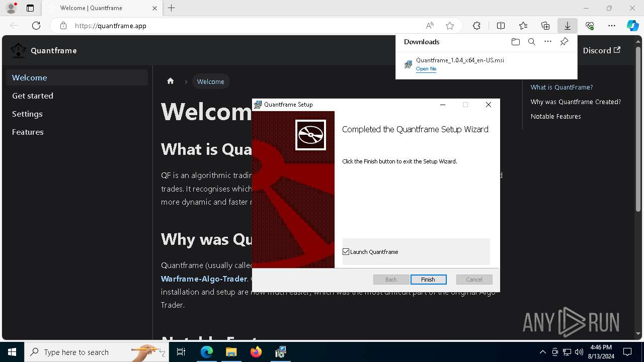This screenshot has width=644, height=362.
Task: Click Windows Start button
Action: click(x=12, y=352)
